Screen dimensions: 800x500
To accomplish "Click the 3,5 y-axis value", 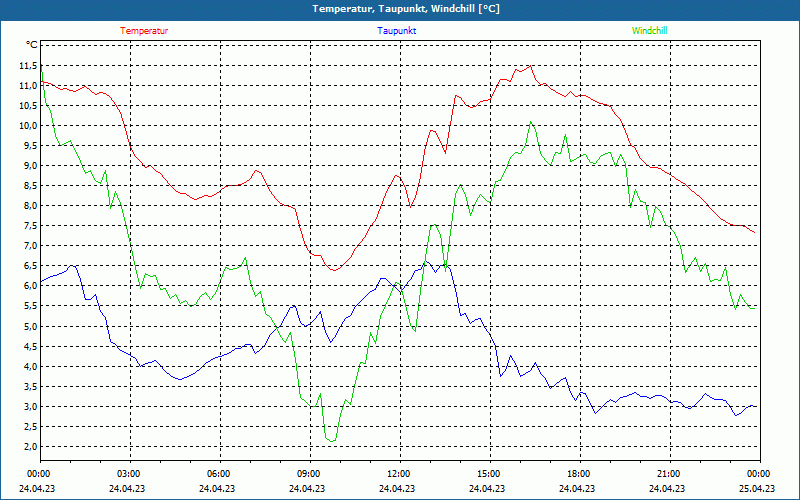I will [x=31, y=386].
